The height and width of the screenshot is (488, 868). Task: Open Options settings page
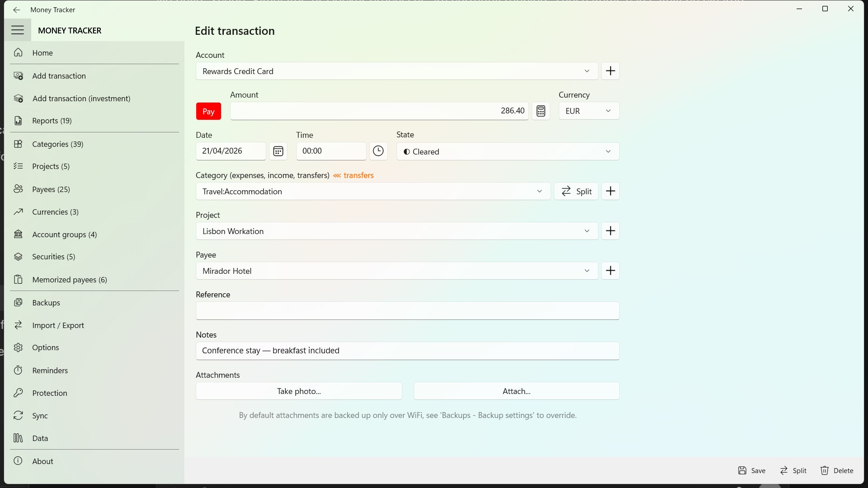coord(94,347)
